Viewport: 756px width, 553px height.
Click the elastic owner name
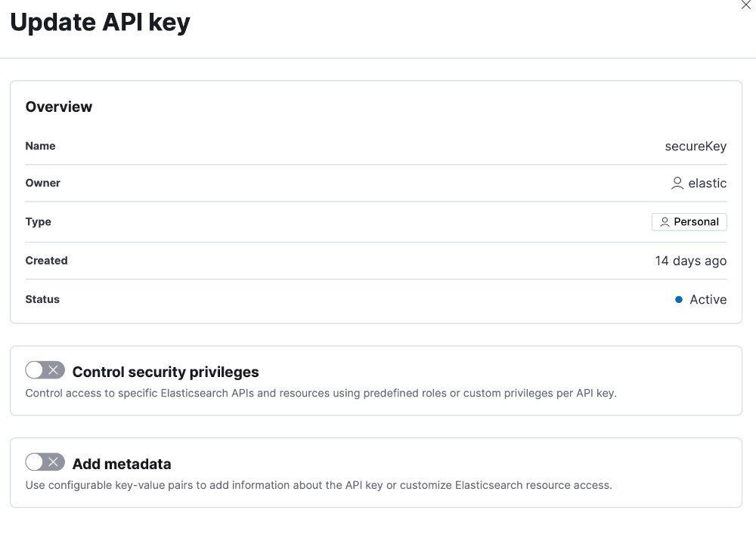(708, 183)
